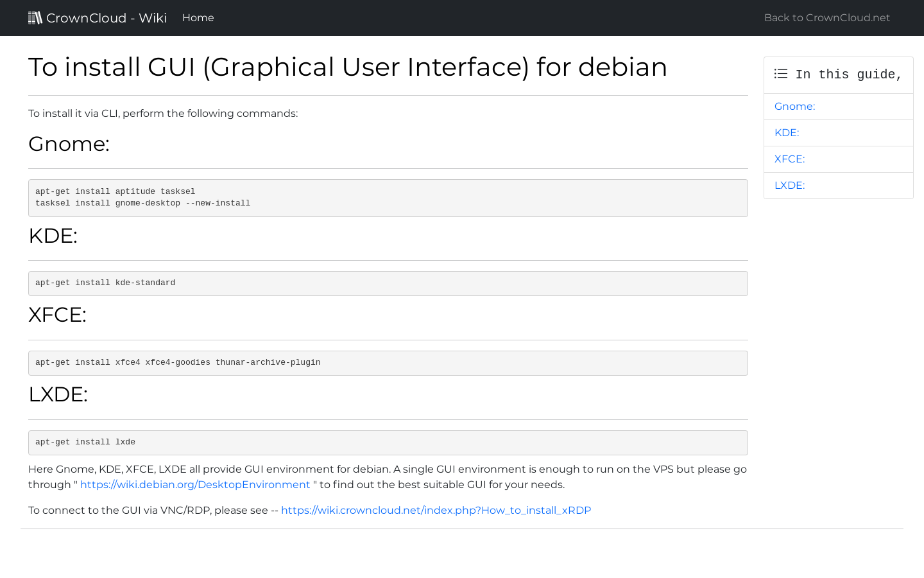Click the 'To install it via CLI' sentence

[163, 114]
